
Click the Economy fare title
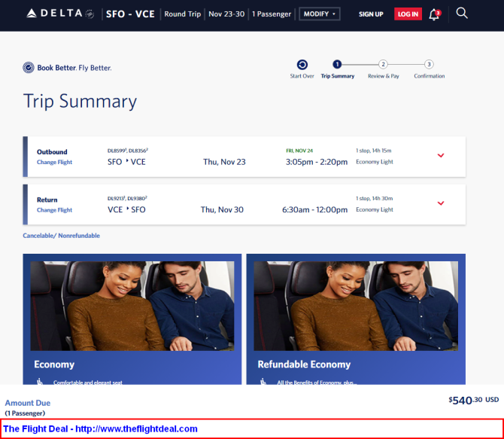point(54,364)
